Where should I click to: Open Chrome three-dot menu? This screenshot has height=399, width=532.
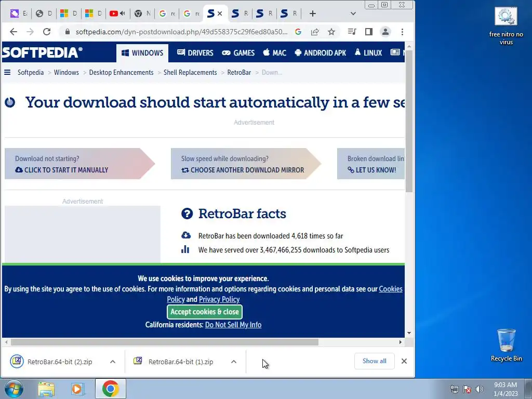click(x=403, y=32)
